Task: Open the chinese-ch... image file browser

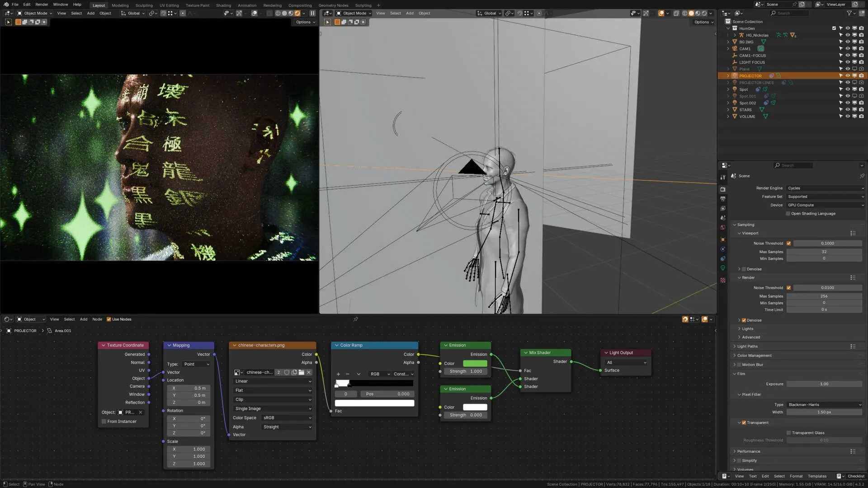Action: [302, 372]
